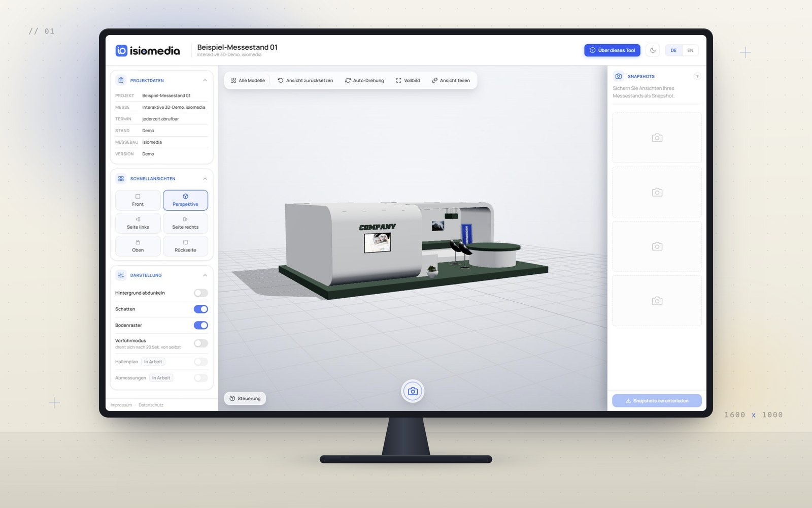Click the 'In Arbeit' badge next to Hallenplan

[153, 362]
